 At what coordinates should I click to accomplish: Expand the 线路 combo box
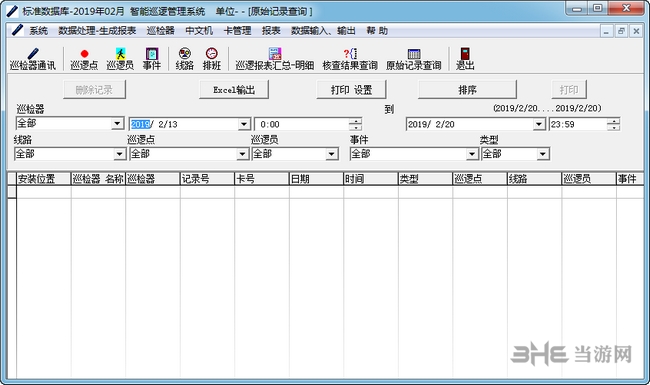point(120,154)
